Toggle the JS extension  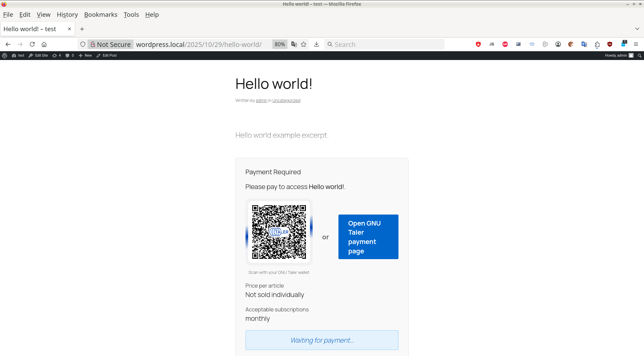pyautogui.click(x=492, y=44)
